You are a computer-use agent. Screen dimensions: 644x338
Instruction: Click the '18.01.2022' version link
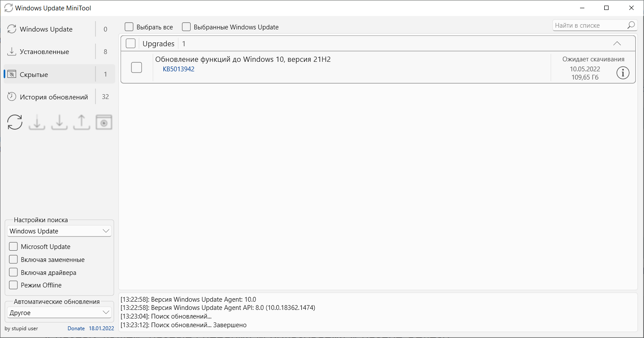(101, 328)
